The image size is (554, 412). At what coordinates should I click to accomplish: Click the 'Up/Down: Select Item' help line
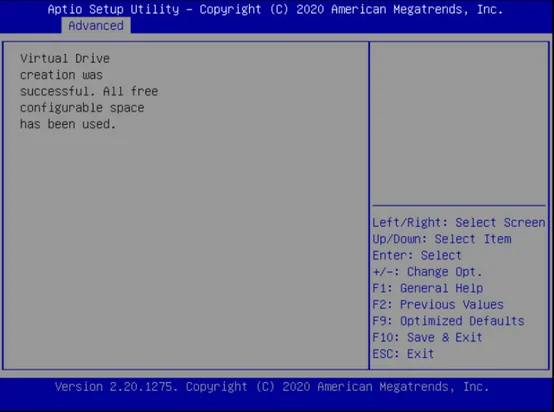[442, 239]
